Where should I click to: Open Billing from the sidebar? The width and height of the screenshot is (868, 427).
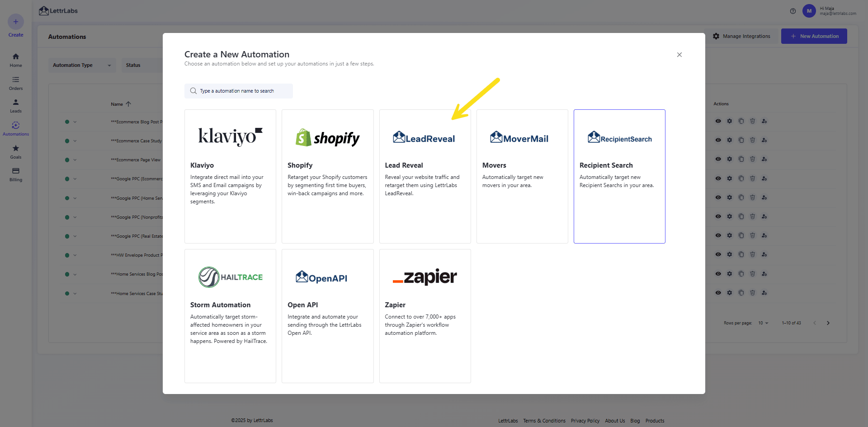(16, 174)
